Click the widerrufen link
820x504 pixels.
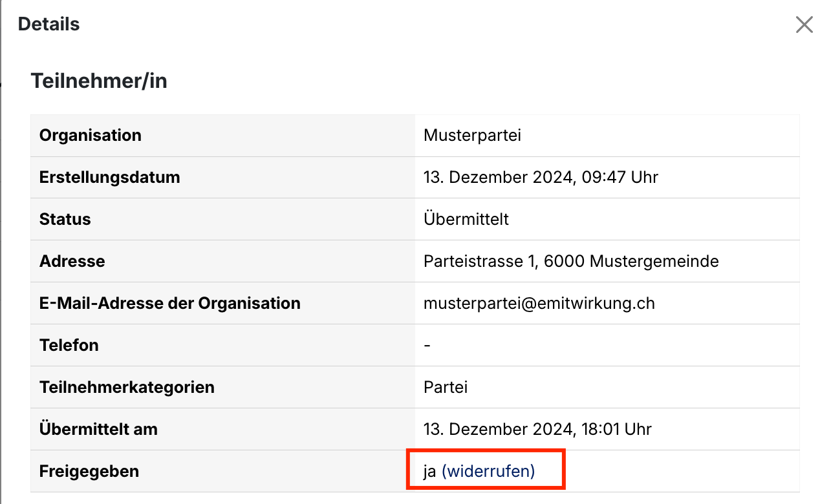point(488,471)
